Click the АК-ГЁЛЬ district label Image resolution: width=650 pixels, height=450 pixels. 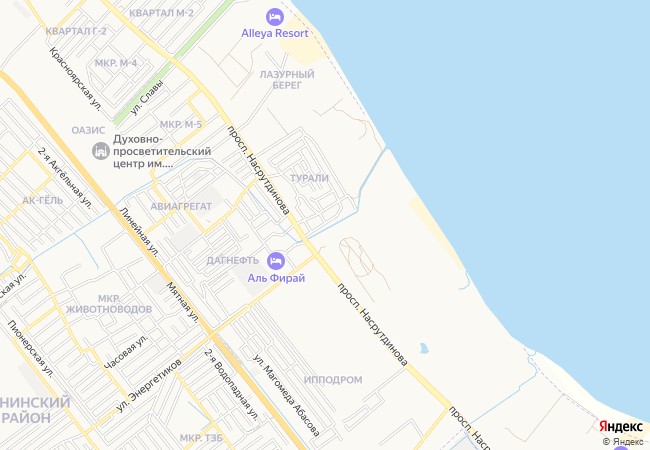click(43, 201)
